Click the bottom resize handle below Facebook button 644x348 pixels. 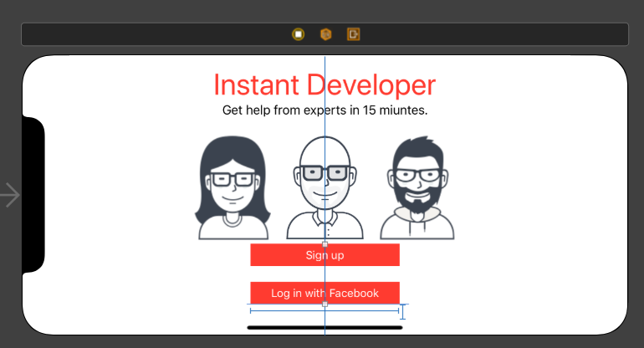coord(325,304)
